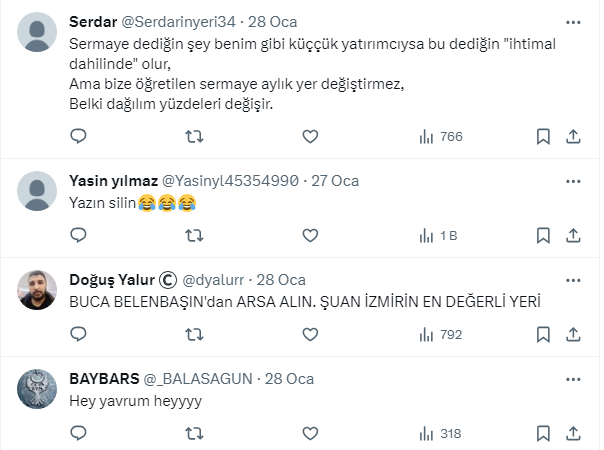The image size is (604, 450).
Task: Reply to Serdar's tweet
Action: click(x=80, y=136)
